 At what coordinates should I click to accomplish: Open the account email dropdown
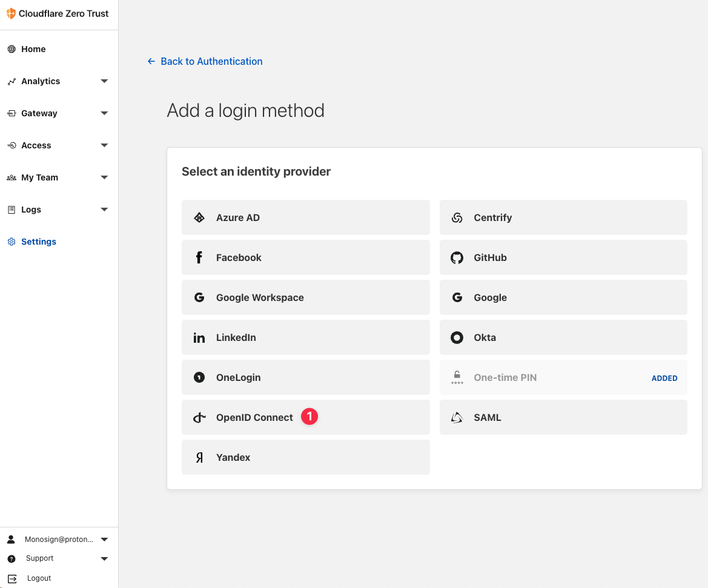click(104, 539)
